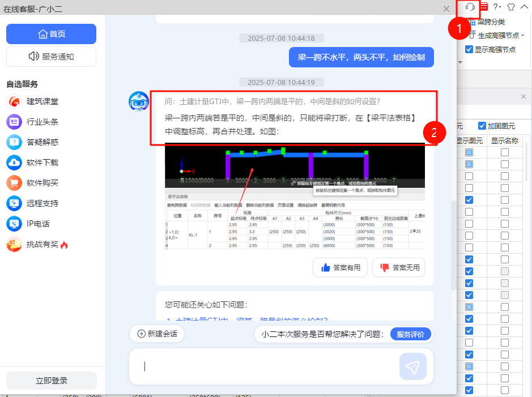Click the 服务评价 rating button
532x397 pixels.
tap(411, 334)
